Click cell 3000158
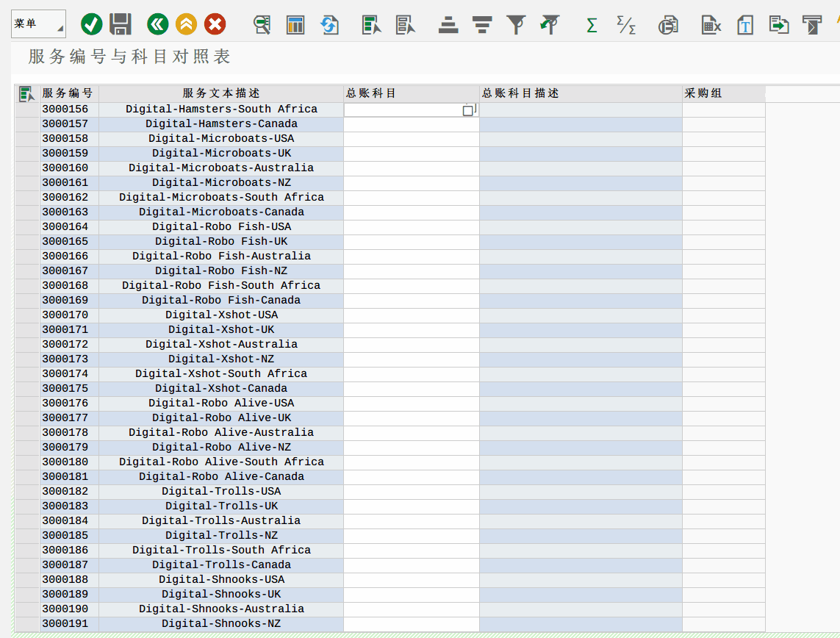This screenshot has height=638, width=840. (69, 139)
